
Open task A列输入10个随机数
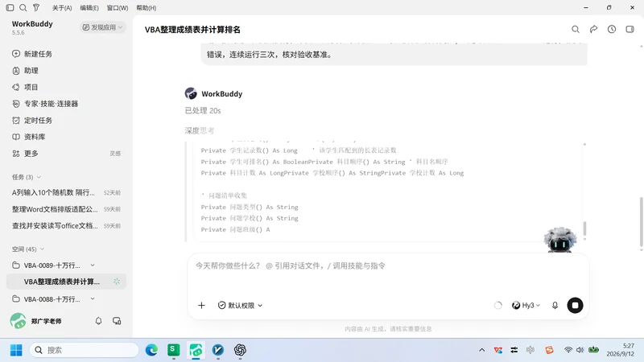point(66,192)
